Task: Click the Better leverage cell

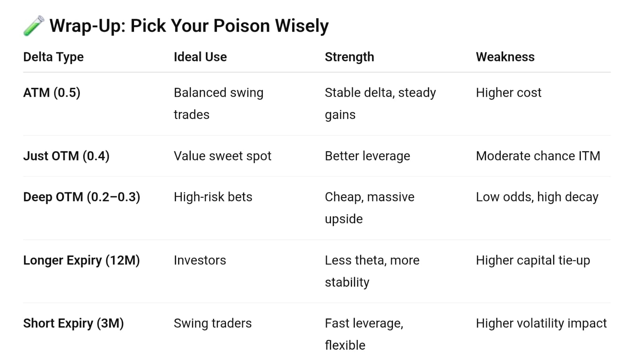Action: click(368, 156)
